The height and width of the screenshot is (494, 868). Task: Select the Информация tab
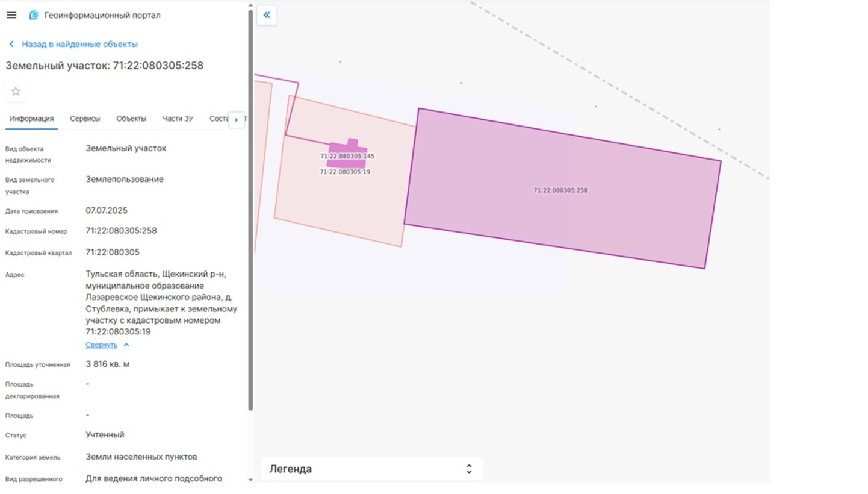pyautogui.click(x=31, y=119)
